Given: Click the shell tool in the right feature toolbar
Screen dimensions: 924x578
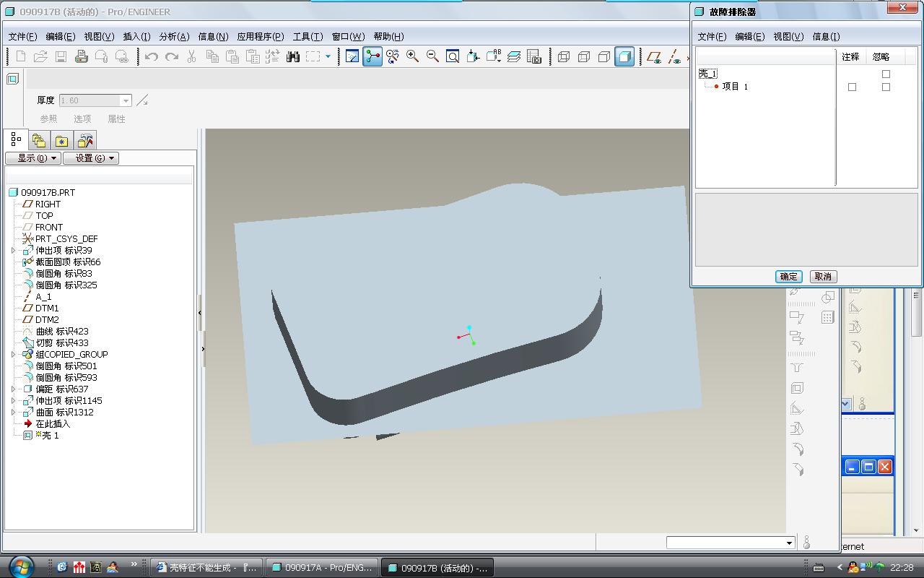Looking at the screenshot, I should [x=797, y=388].
